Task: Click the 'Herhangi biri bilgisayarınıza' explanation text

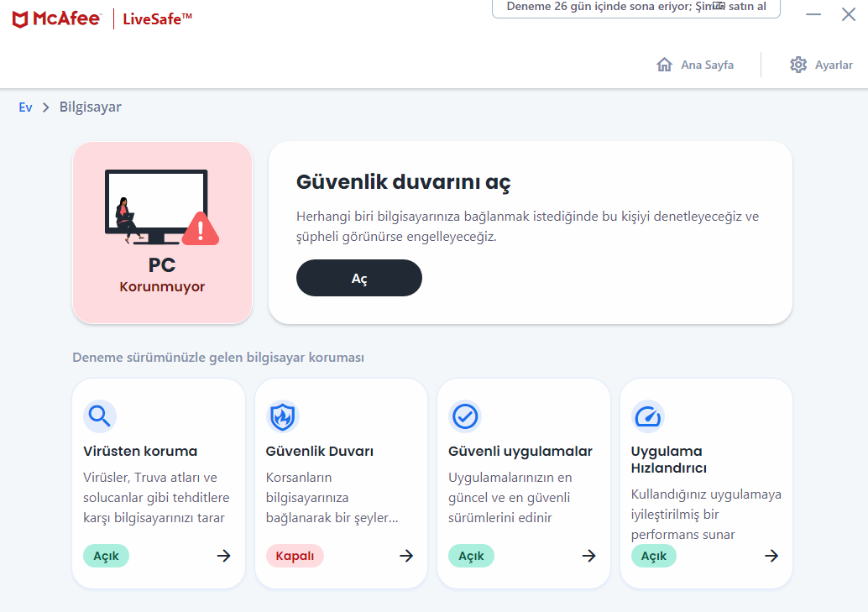Action: coord(527,227)
